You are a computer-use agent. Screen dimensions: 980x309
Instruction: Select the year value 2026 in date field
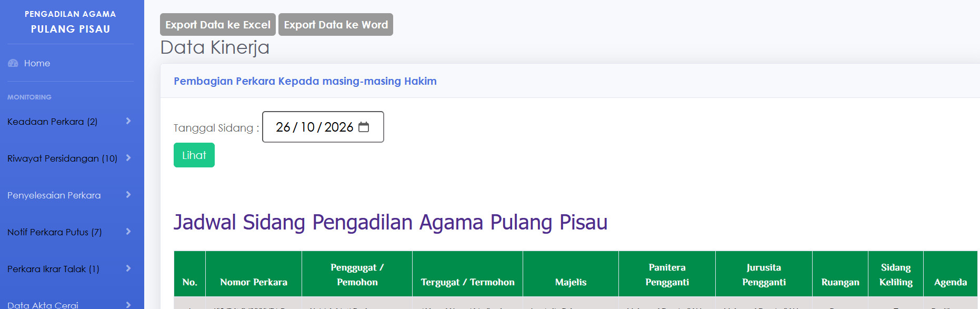339,127
